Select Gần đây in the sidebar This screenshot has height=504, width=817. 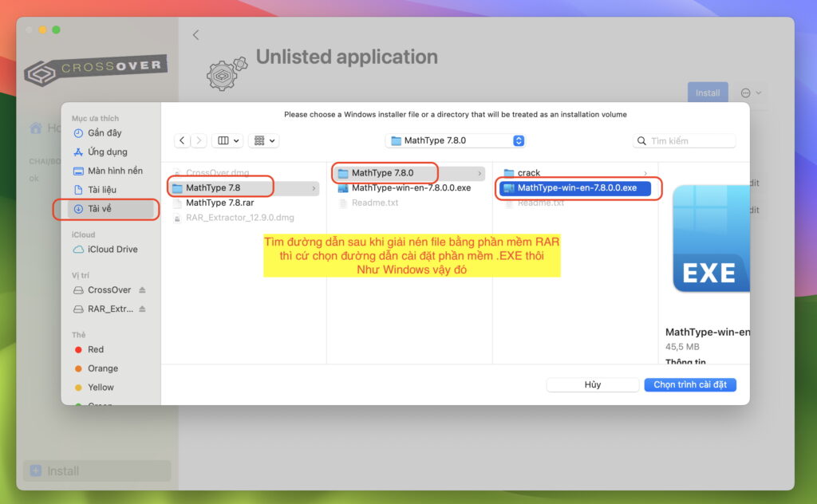point(105,133)
